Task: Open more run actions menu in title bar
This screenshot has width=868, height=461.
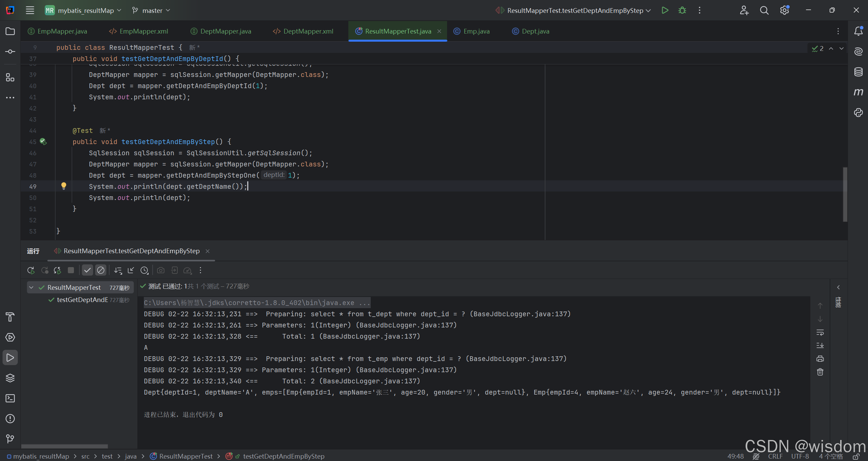Action: tap(699, 10)
